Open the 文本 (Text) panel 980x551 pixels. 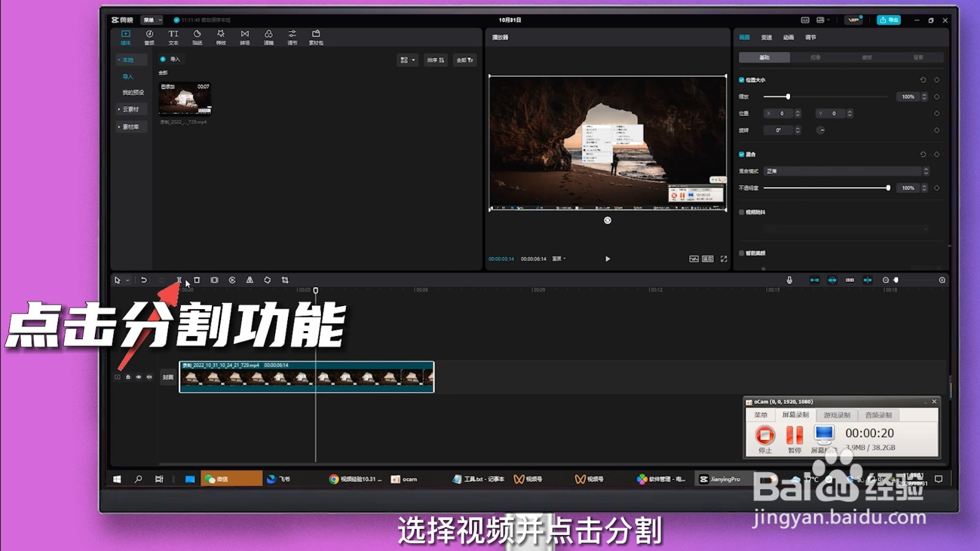click(174, 36)
